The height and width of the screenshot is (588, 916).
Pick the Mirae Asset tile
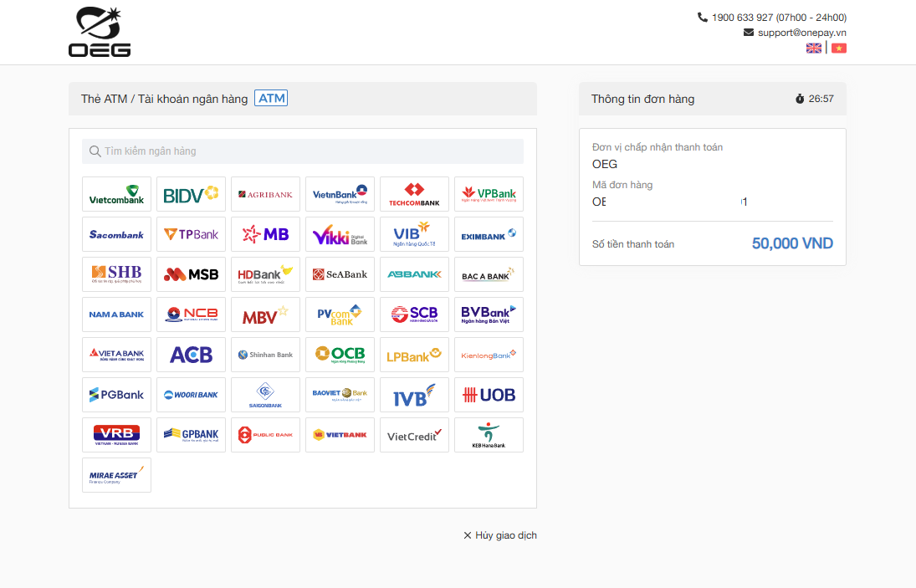pyautogui.click(x=117, y=475)
